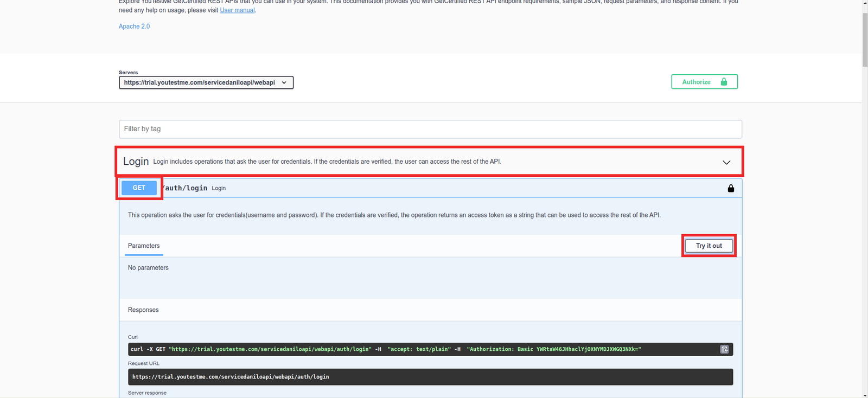The width and height of the screenshot is (868, 398).
Task: Click the vertical scrollbar thumb
Action: (x=865, y=38)
